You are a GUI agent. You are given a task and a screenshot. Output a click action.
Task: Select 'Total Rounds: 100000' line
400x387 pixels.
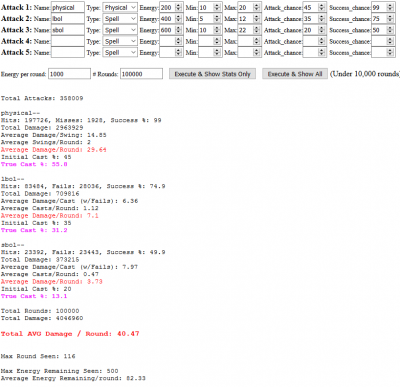point(40,311)
